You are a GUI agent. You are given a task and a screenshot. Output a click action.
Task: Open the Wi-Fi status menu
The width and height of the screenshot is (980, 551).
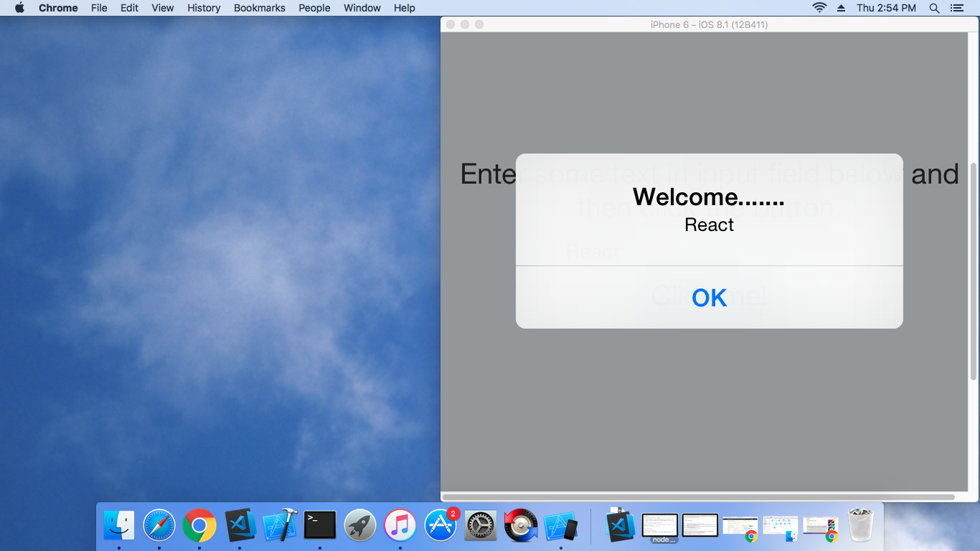pyautogui.click(x=819, y=8)
